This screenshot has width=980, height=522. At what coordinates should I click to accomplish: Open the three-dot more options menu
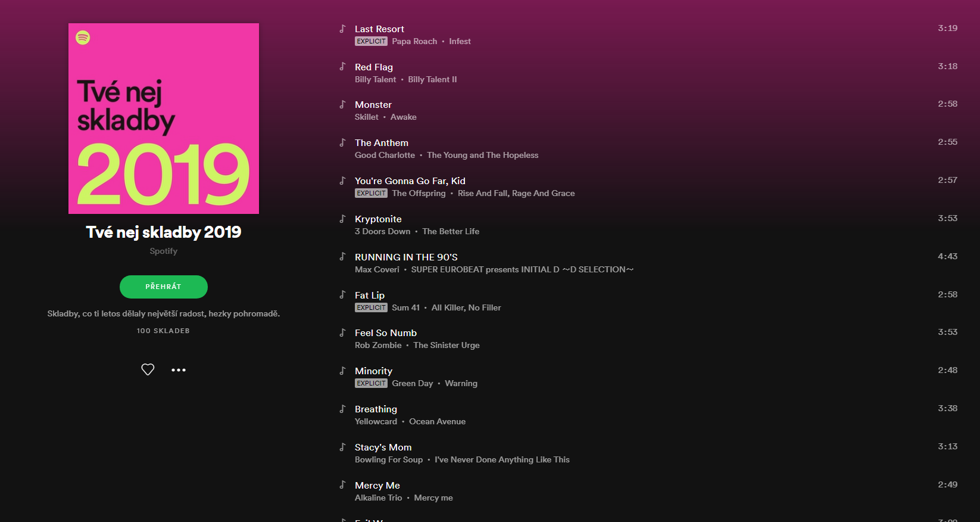(x=179, y=370)
